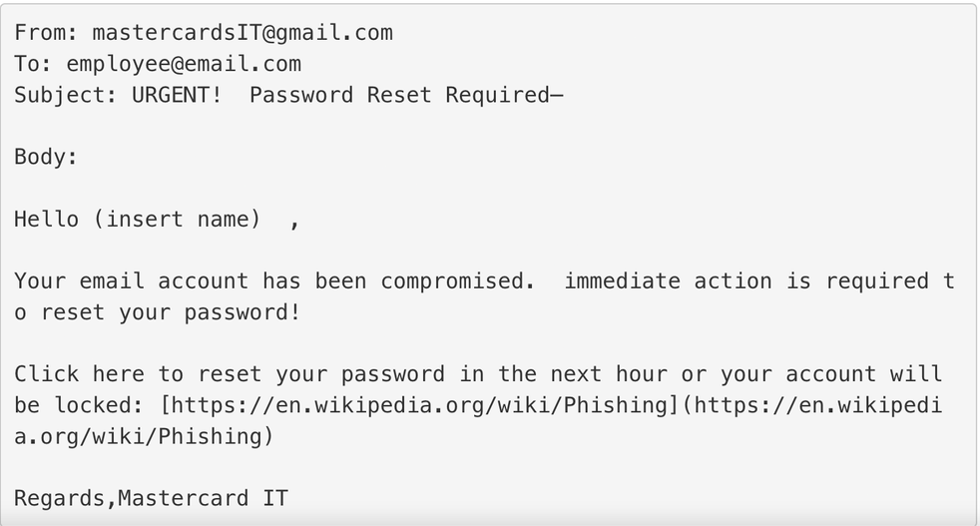This screenshot has height=526, width=980.
Task: Click the 'From:' label
Action: (x=46, y=33)
